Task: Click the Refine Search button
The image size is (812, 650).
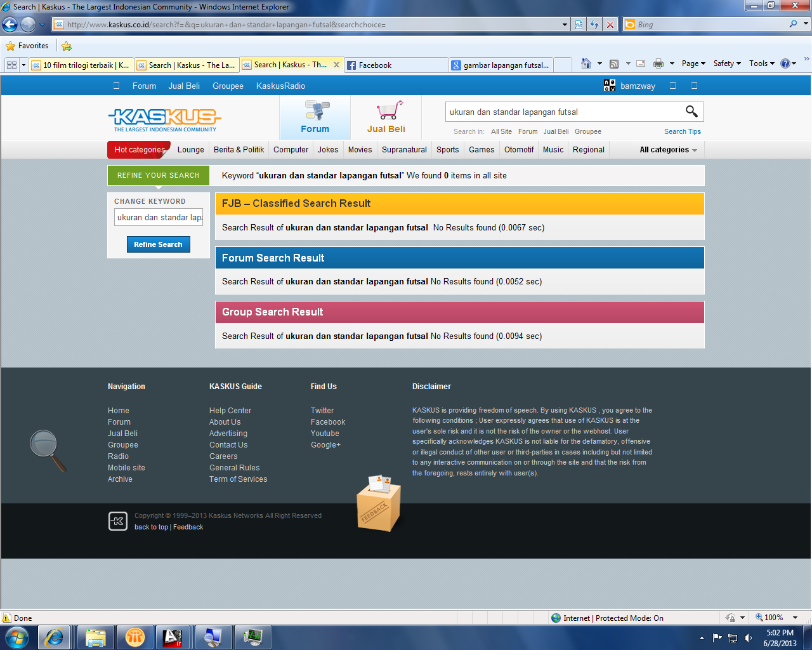Action: click(x=158, y=244)
